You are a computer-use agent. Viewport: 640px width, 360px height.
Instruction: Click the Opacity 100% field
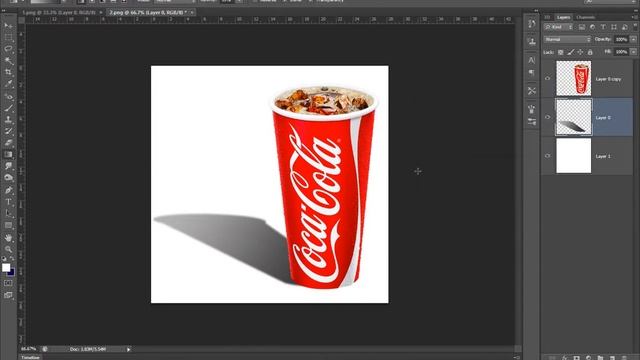pos(621,39)
